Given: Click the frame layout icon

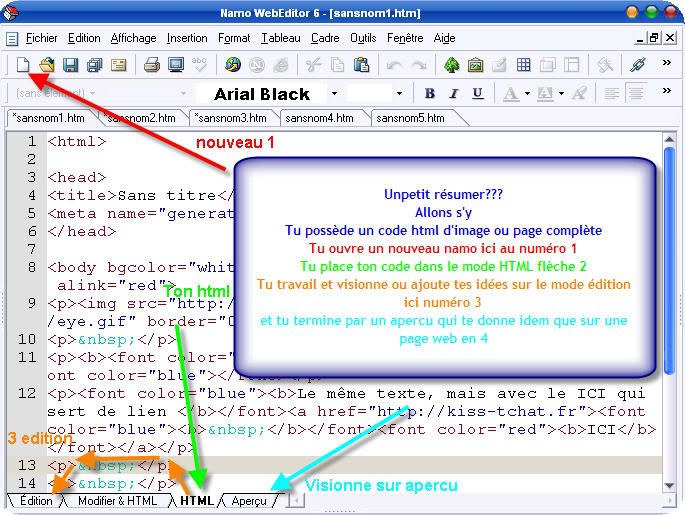Looking at the screenshot, I should coord(571,65).
